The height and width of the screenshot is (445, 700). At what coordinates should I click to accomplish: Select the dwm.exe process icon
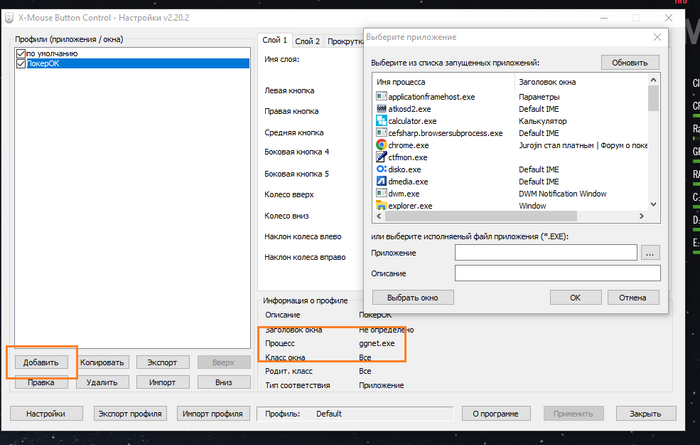pos(381,193)
